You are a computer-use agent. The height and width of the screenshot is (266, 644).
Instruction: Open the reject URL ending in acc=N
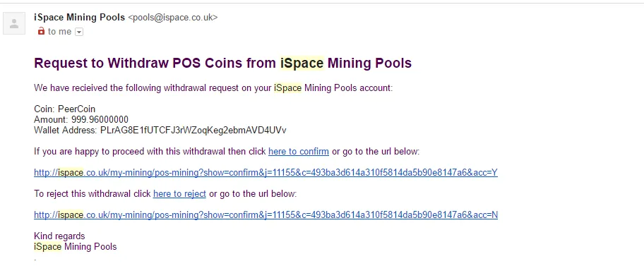pyautogui.click(x=266, y=214)
